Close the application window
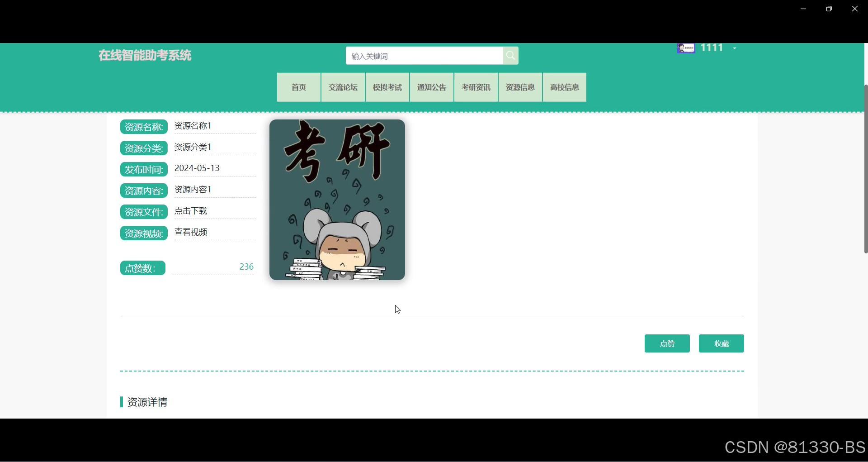 tap(854, 9)
